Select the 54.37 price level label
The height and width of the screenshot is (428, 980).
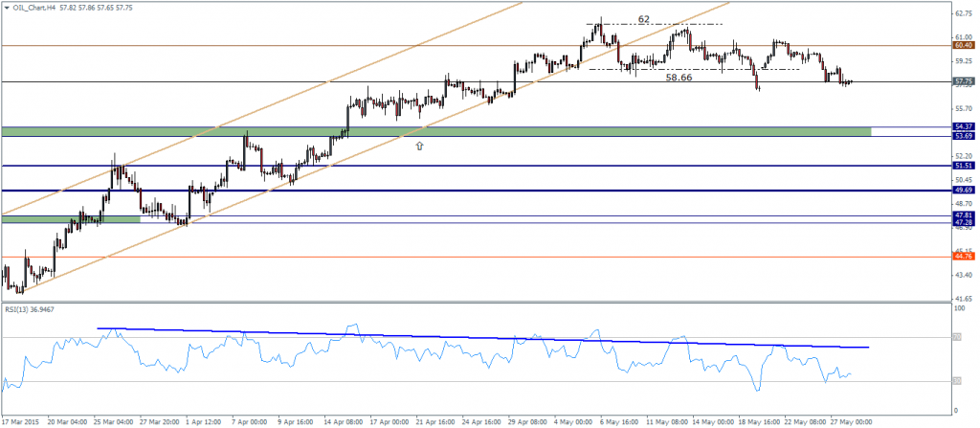coord(963,127)
